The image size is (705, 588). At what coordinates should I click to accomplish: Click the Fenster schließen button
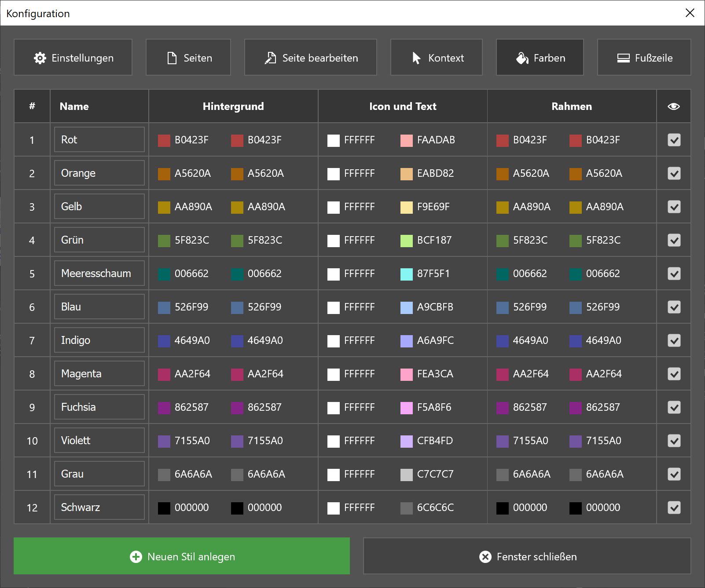[x=527, y=556]
